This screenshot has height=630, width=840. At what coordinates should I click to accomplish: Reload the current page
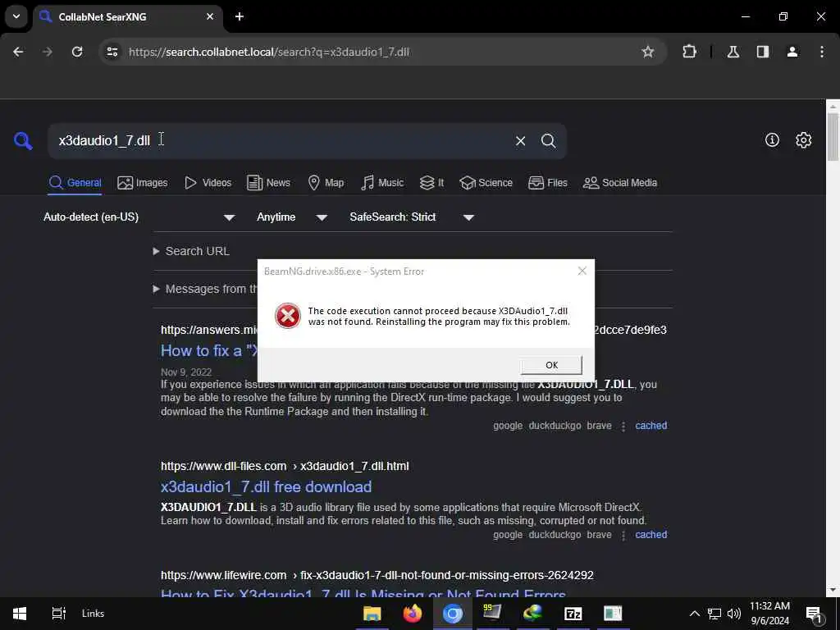tap(77, 52)
